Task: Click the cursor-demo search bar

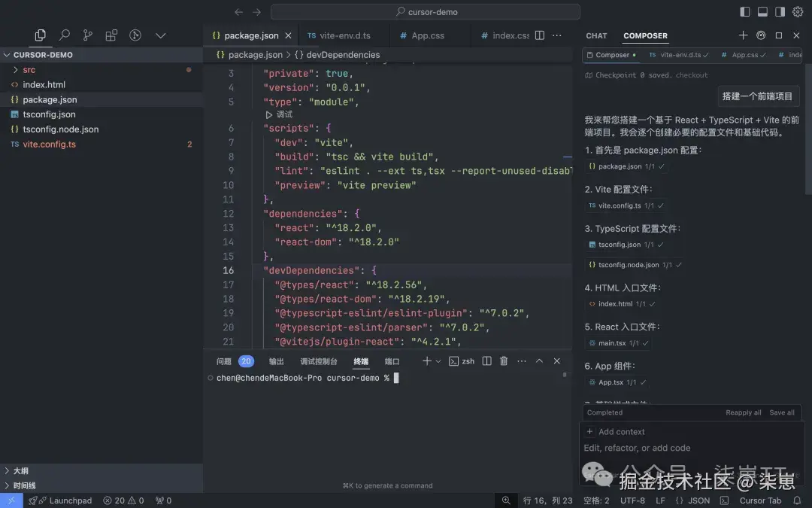Action: pyautogui.click(x=425, y=12)
